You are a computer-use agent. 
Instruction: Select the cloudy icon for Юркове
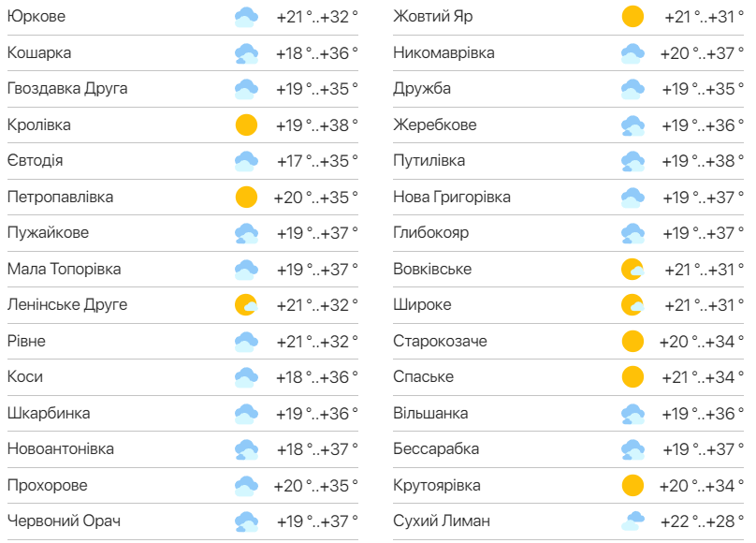tap(245, 16)
